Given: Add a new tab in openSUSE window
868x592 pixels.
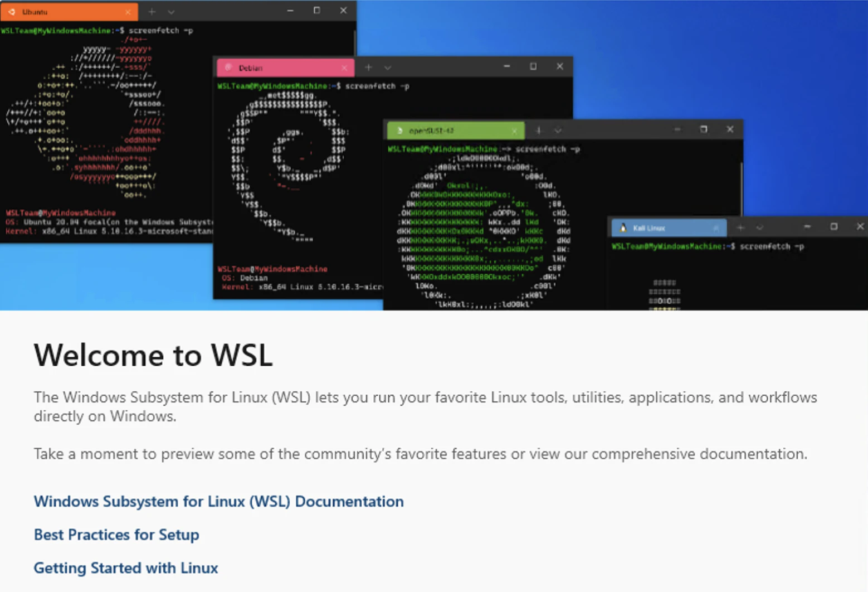Looking at the screenshot, I should tap(538, 130).
